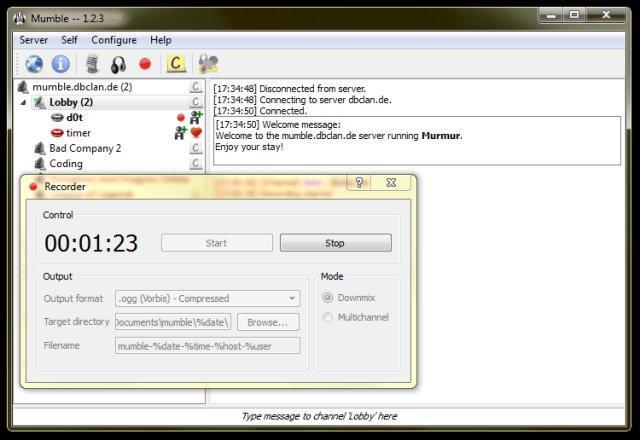Image resolution: width=640 pixels, height=440 pixels.
Task: Open the server connect globe icon
Action: point(34,64)
